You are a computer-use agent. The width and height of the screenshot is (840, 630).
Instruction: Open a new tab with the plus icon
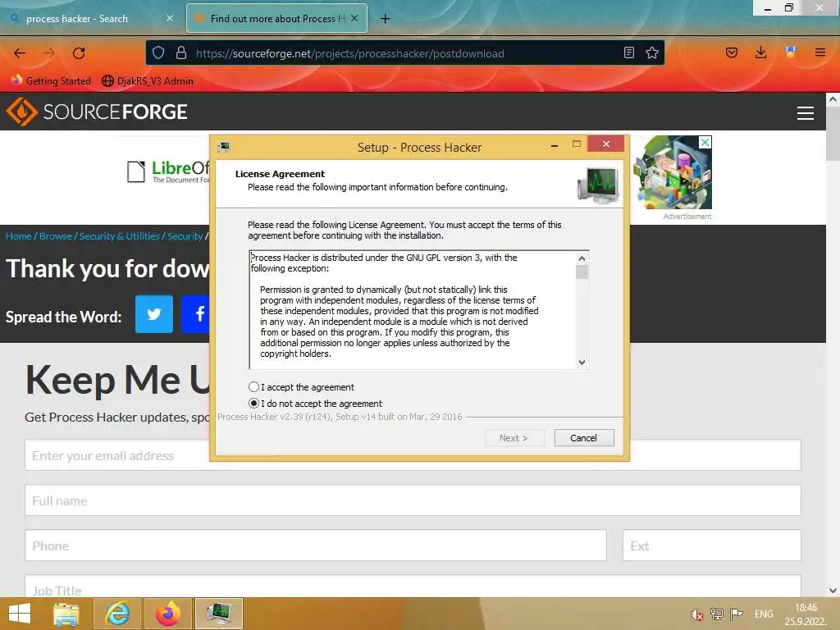[385, 19]
